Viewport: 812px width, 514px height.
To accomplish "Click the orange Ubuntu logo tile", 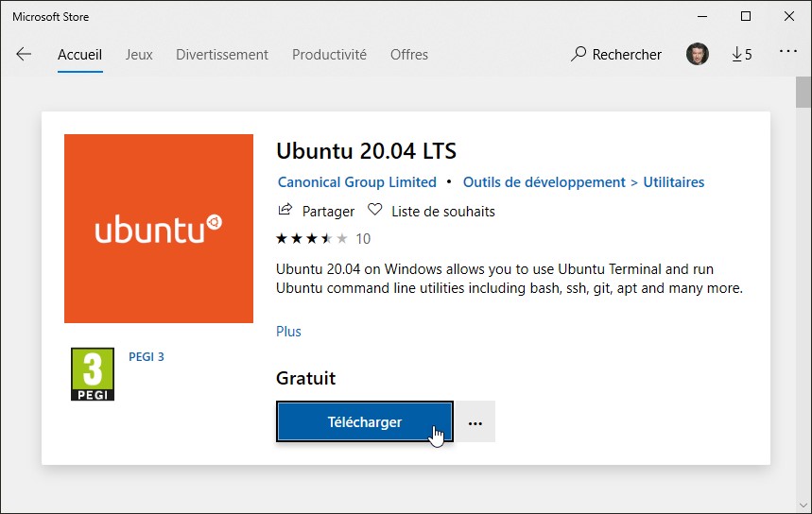I will tap(159, 229).
